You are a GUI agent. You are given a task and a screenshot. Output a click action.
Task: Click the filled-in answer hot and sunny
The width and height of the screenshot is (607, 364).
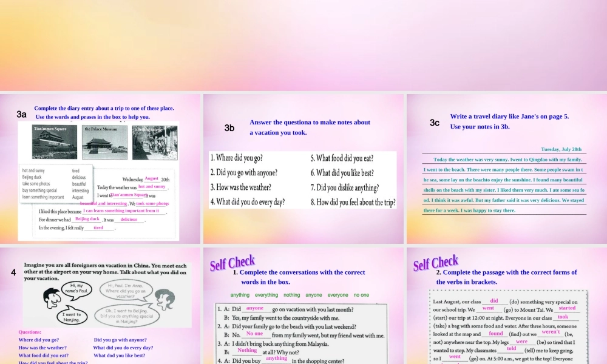click(152, 186)
